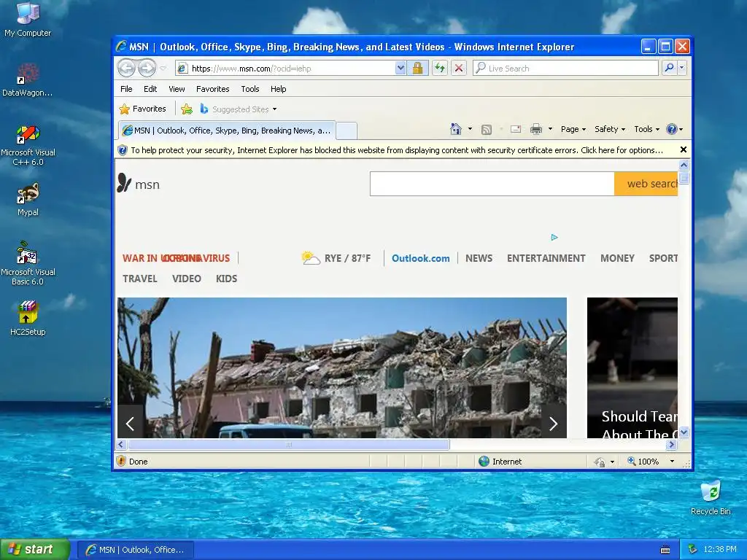747x560 pixels.
Task: Expand the address bar history dropdown
Action: coord(400,68)
